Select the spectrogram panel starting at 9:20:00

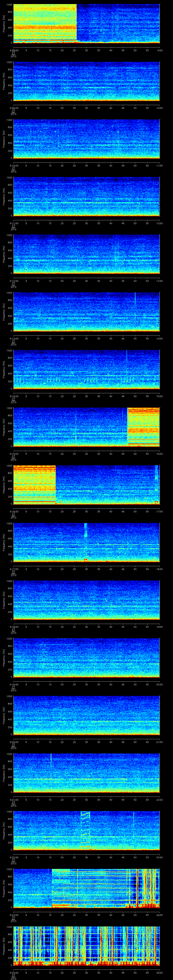point(86,716)
